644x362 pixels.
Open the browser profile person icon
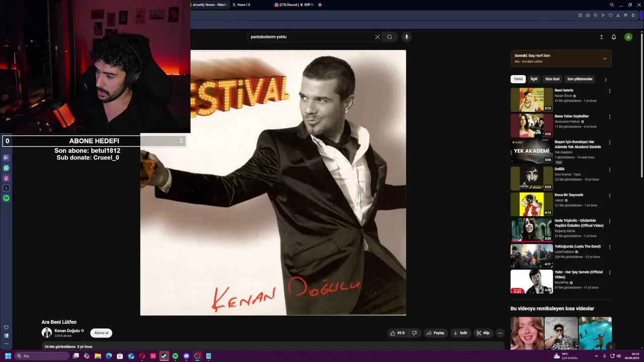[633, 15]
